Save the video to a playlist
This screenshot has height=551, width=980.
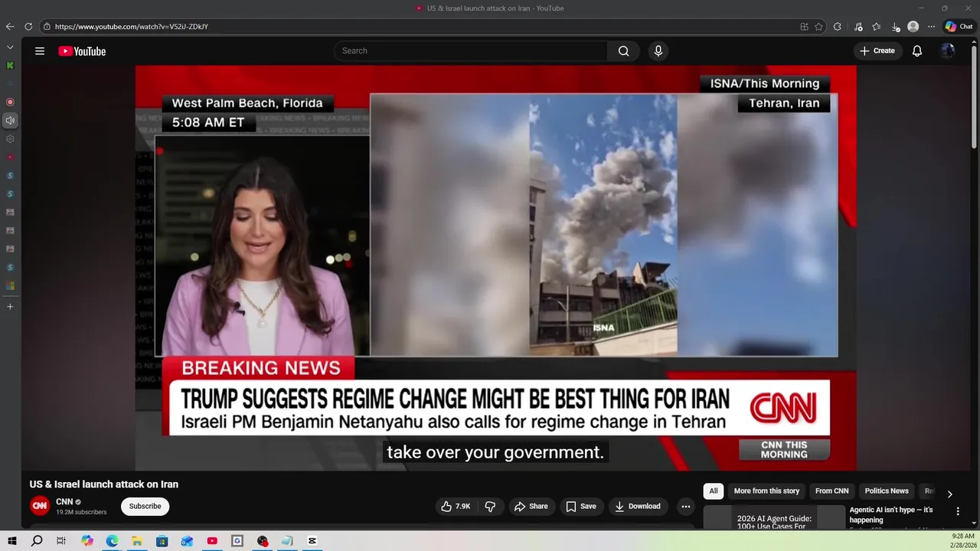tap(581, 507)
